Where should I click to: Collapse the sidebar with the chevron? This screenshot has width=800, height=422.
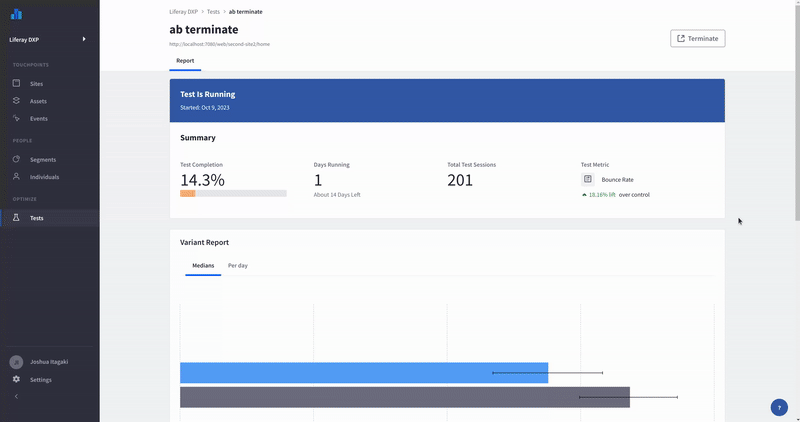pyautogui.click(x=16, y=397)
